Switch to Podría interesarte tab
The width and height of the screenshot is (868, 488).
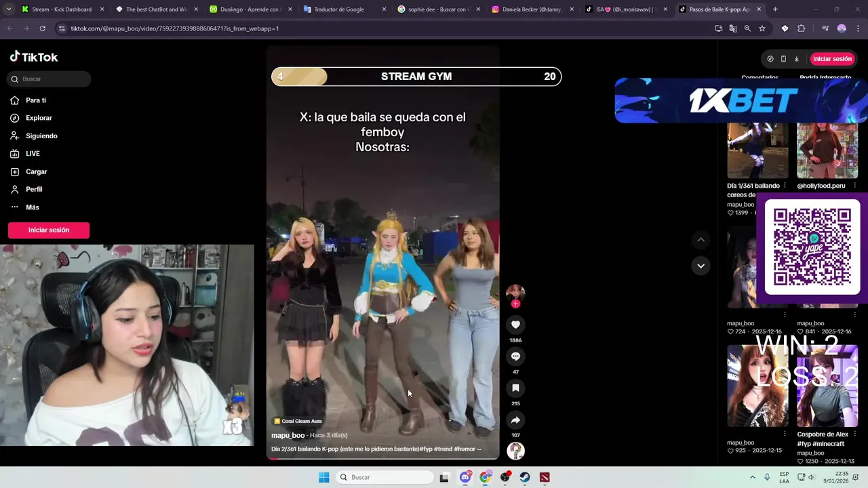tap(825, 78)
